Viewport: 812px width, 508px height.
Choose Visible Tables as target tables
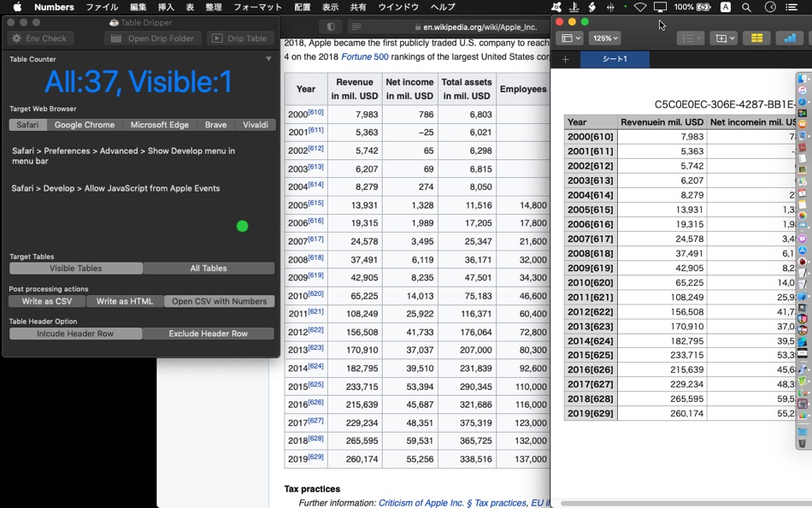pyautogui.click(x=75, y=268)
